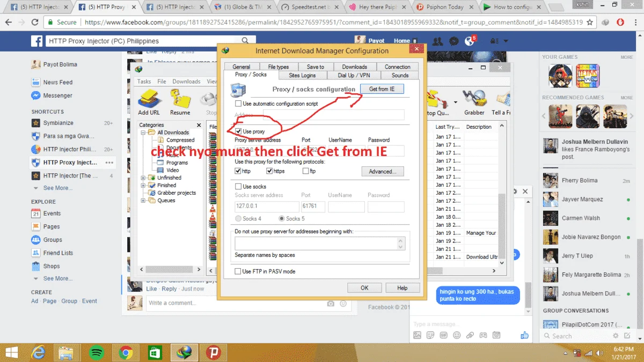Toggle the Use proxy checkbox
Image resolution: width=644 pixels, height=362 pixels.
tap(238, 131)
